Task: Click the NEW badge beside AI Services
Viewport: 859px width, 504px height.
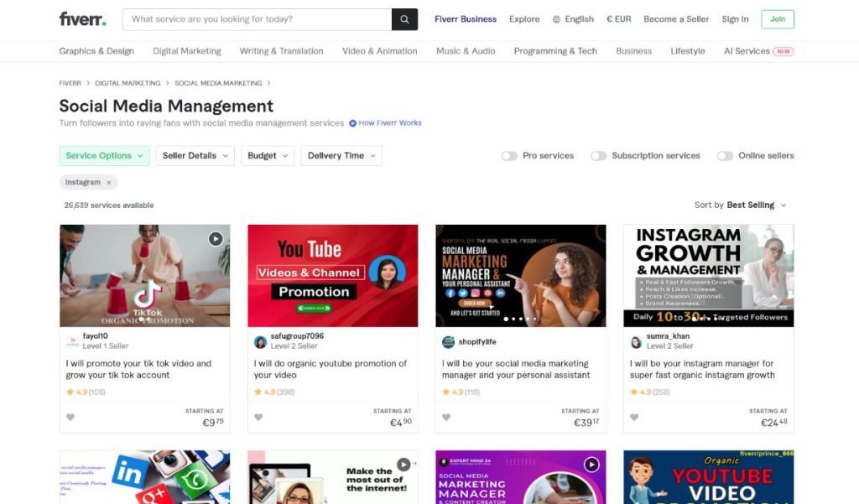Action: coord(784,51)
